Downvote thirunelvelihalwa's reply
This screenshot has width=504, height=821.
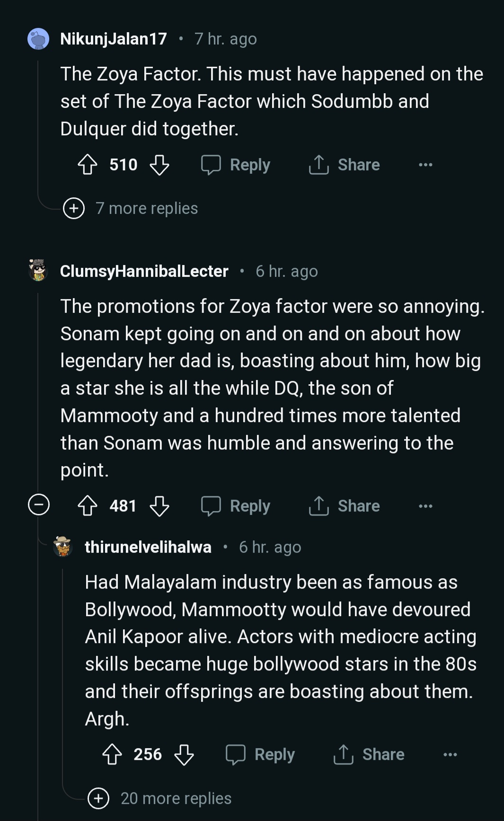coord(184,754)
